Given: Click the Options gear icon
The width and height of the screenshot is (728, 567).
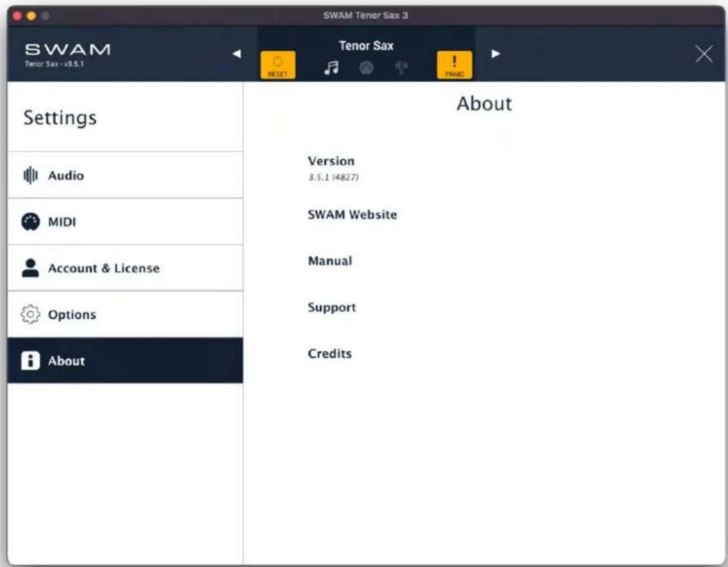Looking at the screenshot, I should tap(30, 314).
